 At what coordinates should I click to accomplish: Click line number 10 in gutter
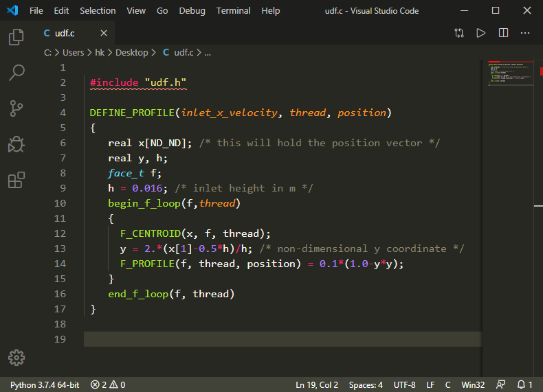(60, 203)
